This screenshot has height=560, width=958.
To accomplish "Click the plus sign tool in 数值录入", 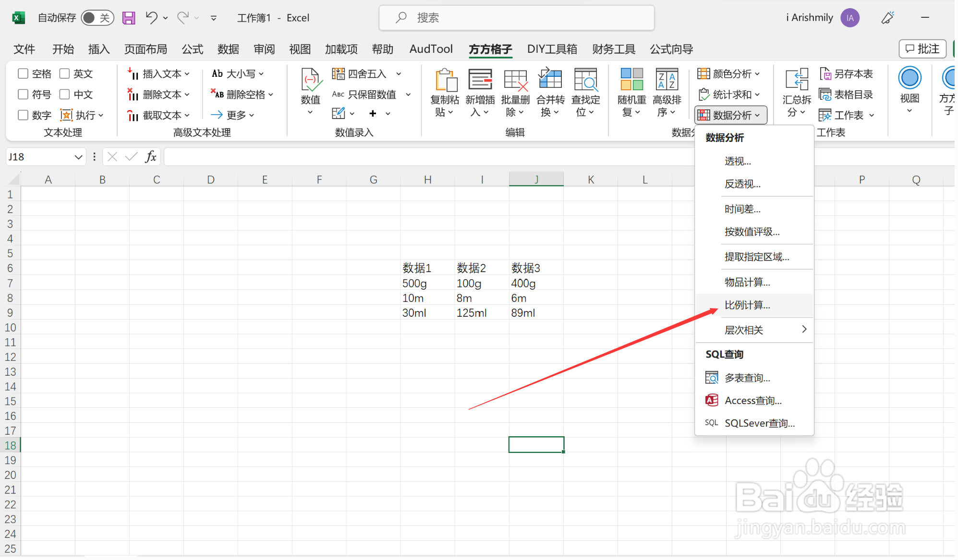I will point(373,114).
